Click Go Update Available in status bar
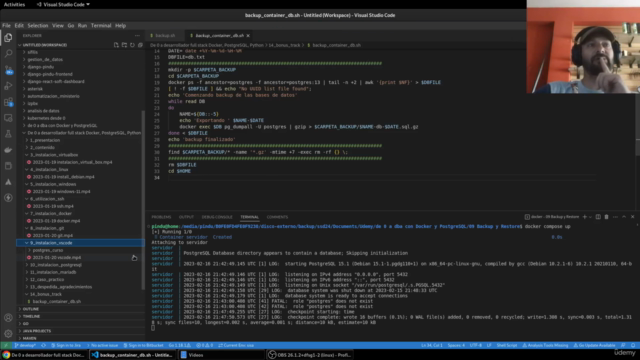This screenshot has height=360, width=640. pyautogui.click(x=594, y=345)
